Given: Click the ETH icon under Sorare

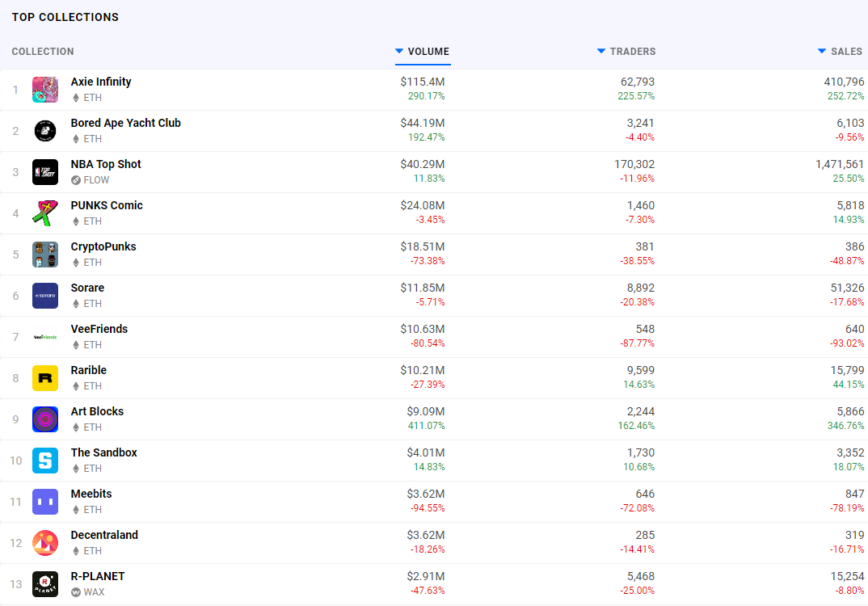Looking at the screenshot, I should [x=76, y=304].
